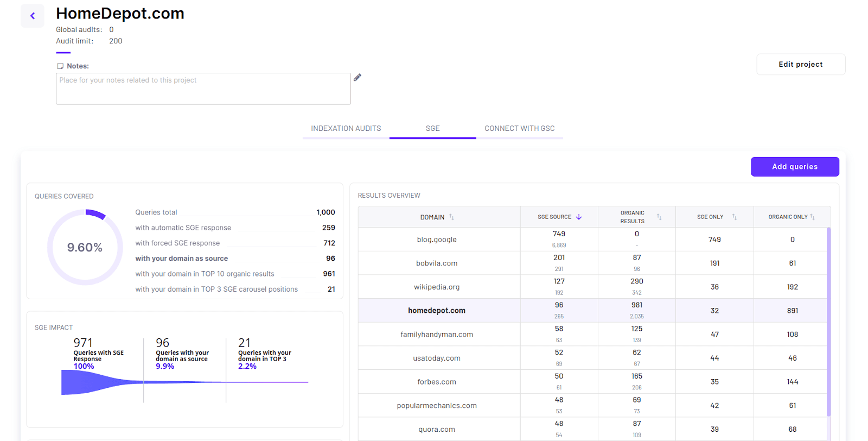The height and width of the screenshot is (441, 868).
Task: Sort by Organic Only column arrows
Action: coord(812,217)
